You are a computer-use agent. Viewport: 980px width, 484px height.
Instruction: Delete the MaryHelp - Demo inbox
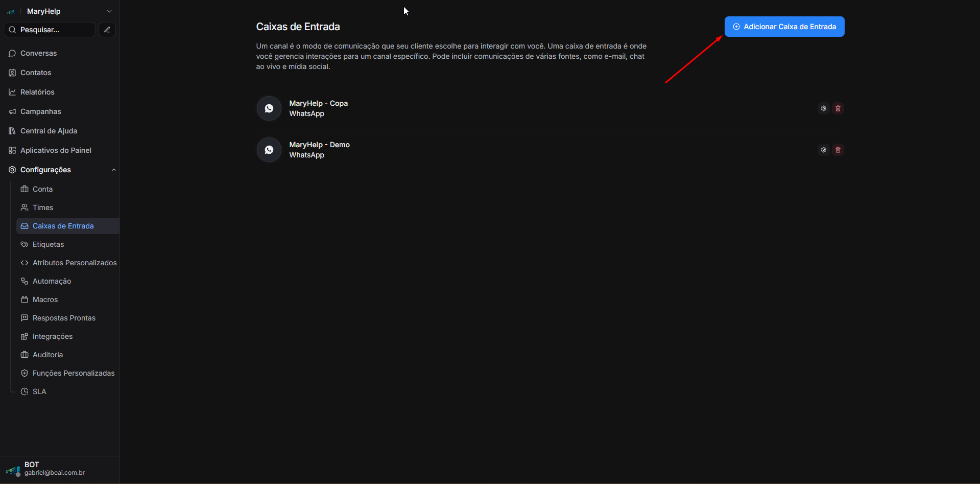tap(838, 150)
